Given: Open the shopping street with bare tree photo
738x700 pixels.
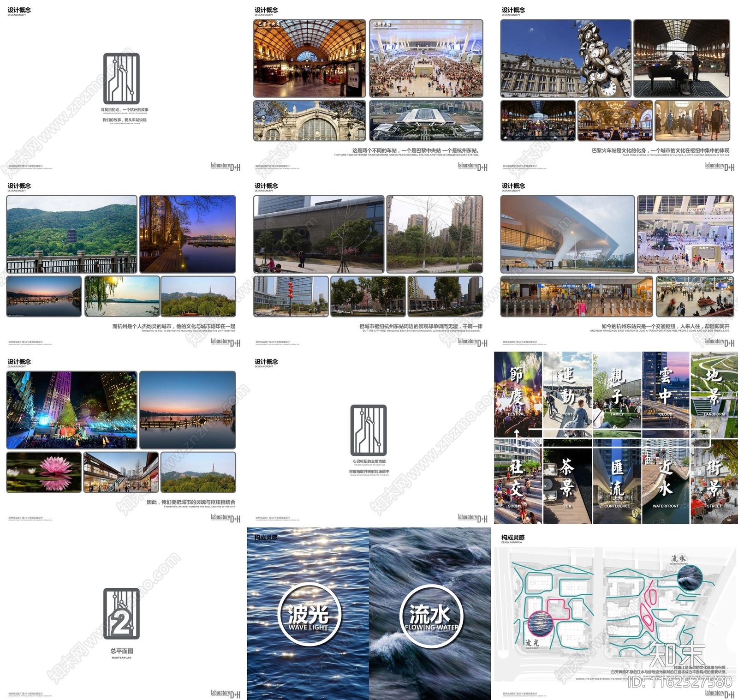Looking at the screenshot, I should 121,472.
